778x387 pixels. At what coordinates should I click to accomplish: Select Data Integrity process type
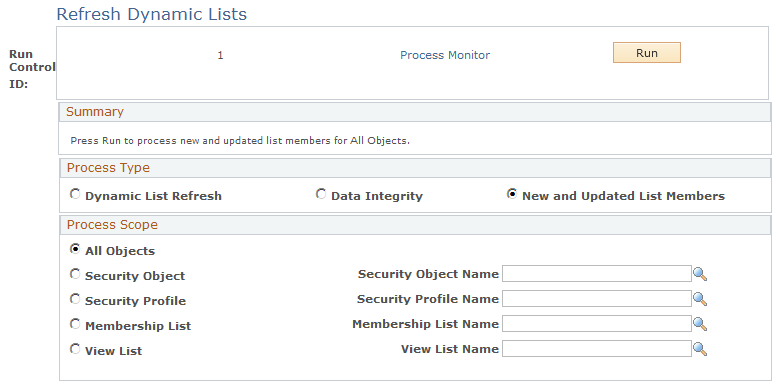[321, 194]
